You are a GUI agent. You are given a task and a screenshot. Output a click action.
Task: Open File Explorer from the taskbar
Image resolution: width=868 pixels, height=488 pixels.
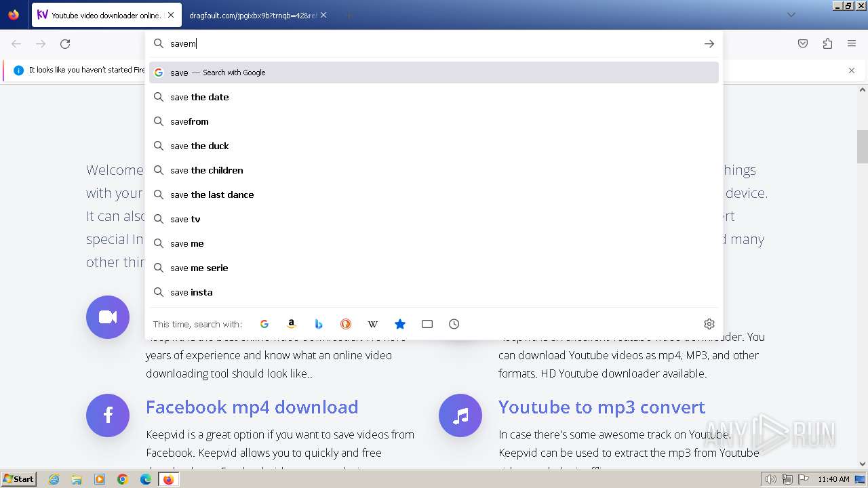pos(77,479)
